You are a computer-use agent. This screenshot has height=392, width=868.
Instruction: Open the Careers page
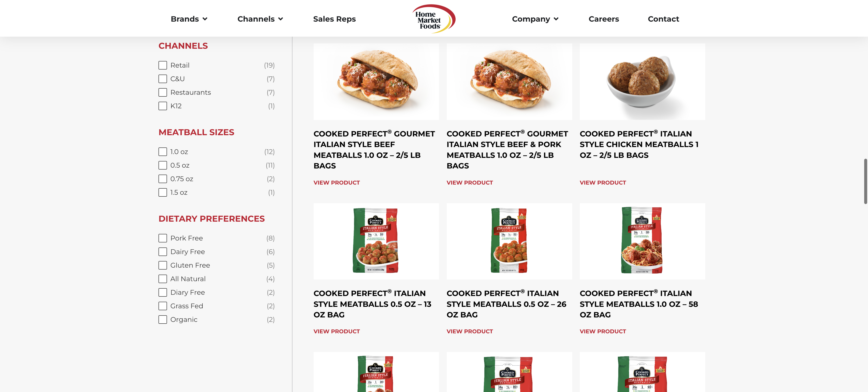click(604, 19)
